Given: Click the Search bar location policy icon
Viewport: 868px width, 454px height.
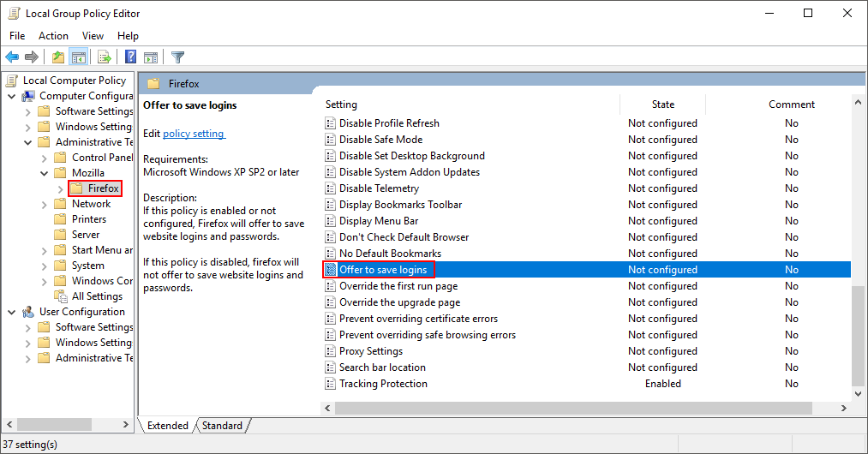Looking at the screenshot, I should pyautogui.click(x=330, y=367).
